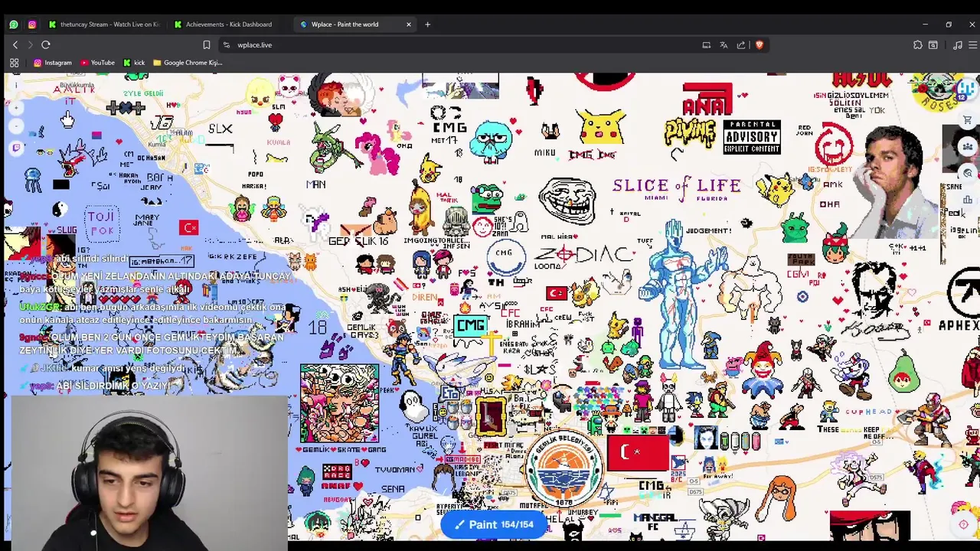Image resolution: width=980 pixels, height=551 pixels.
Task: Open the browser tab search icon
Action: pos(933,44)
